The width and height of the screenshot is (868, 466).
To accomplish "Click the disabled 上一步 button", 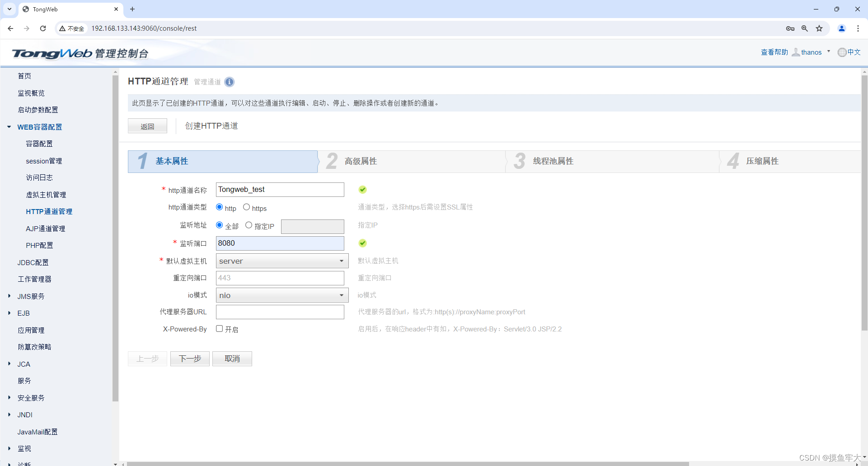I will pos(147,359).
